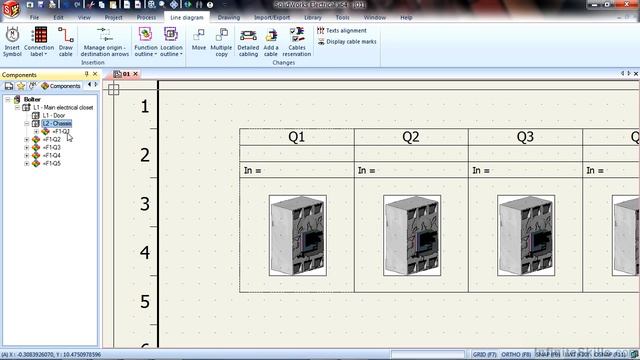Toggle ORTHO (F8) in status bar
This screenshot has width=640, height=360.
coord(516,354)
